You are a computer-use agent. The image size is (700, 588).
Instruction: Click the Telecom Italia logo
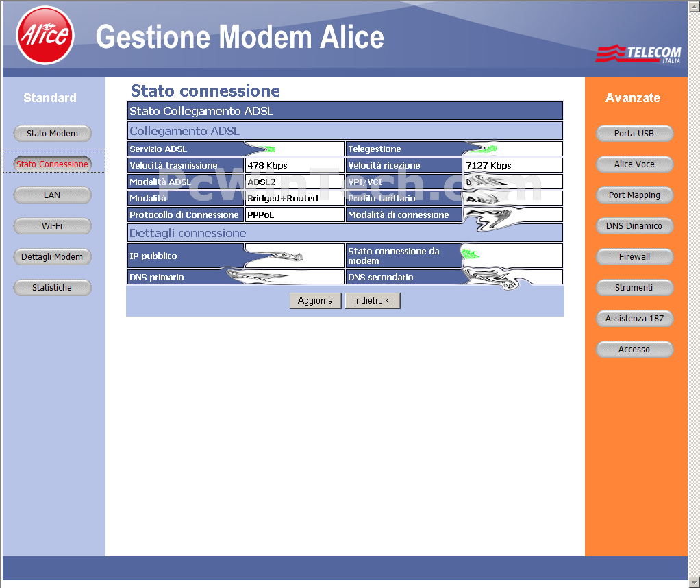click(638, 53)
